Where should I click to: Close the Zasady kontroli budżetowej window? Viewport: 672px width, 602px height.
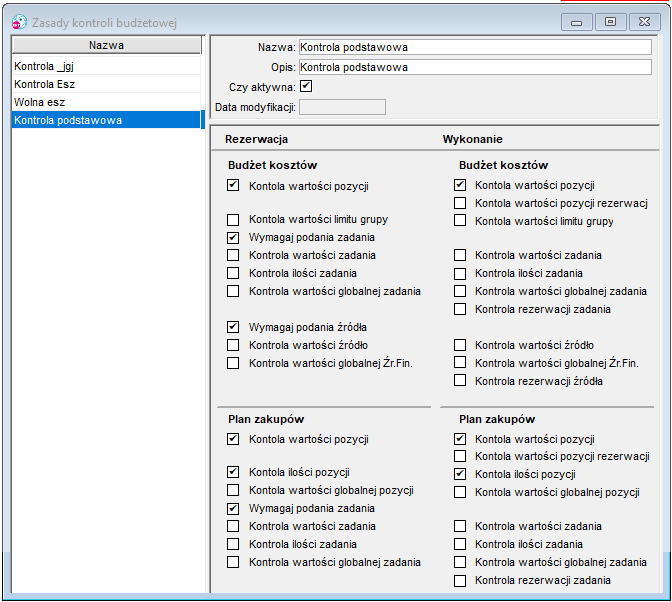pos(644,22)
